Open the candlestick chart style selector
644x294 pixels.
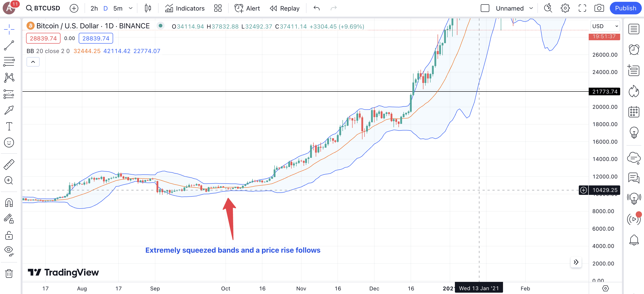pos(148,8)
